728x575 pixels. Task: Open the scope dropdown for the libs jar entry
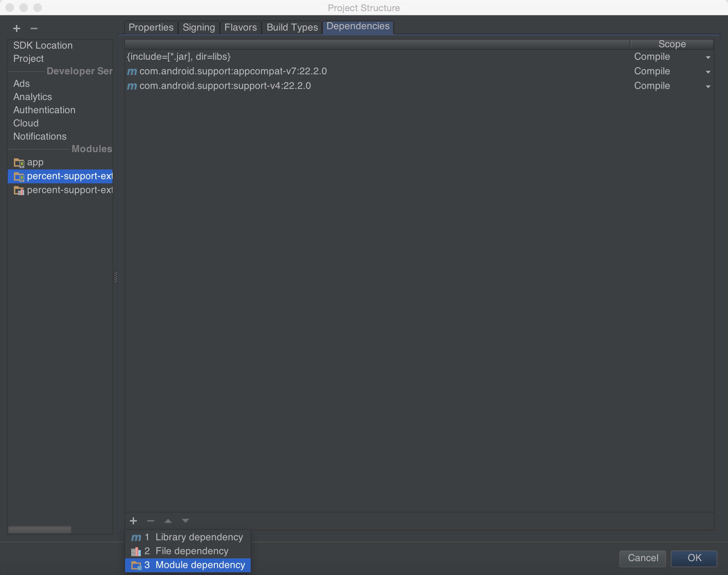tap(708, 57)
